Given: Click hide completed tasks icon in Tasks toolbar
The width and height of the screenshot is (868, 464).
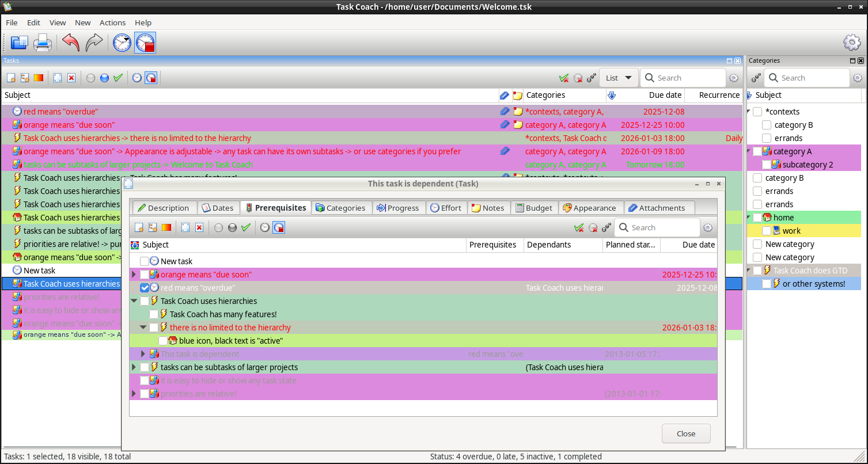Looking at the screenshot, I should point(564,78).
